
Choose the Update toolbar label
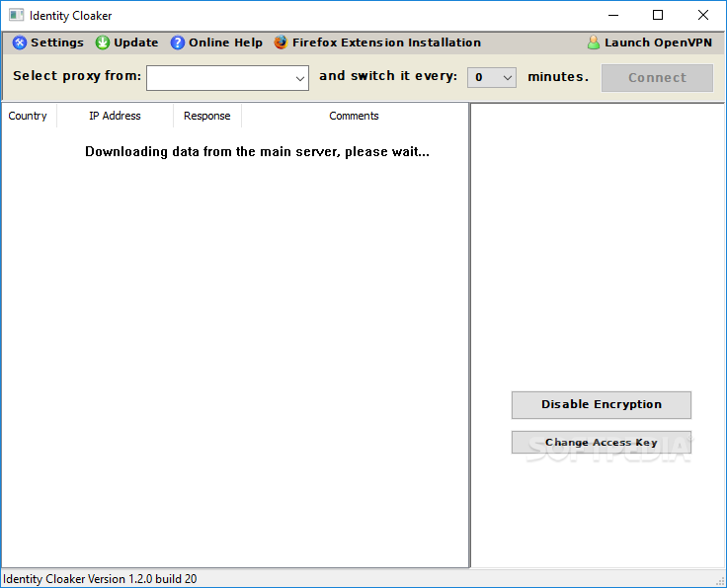(136, 42)
